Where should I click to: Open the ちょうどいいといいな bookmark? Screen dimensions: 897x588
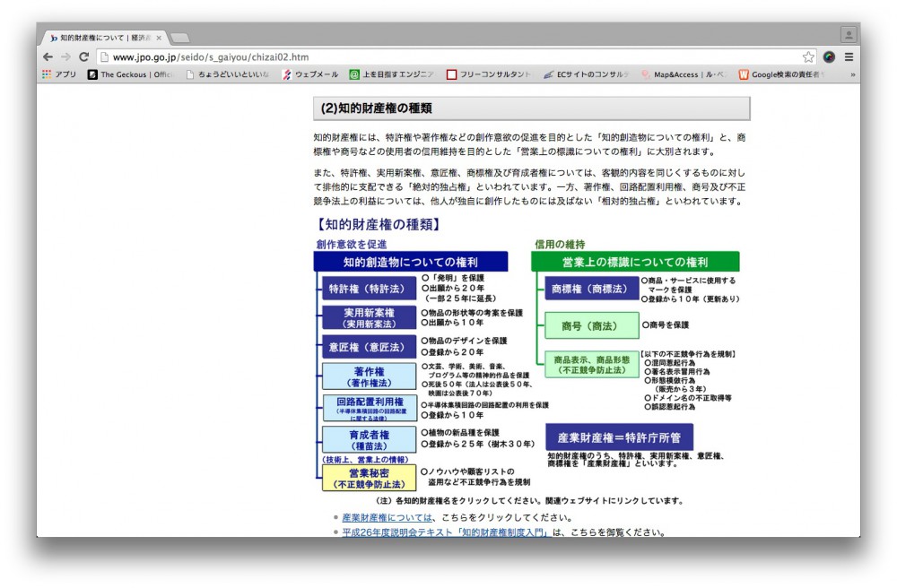(228, 74)
